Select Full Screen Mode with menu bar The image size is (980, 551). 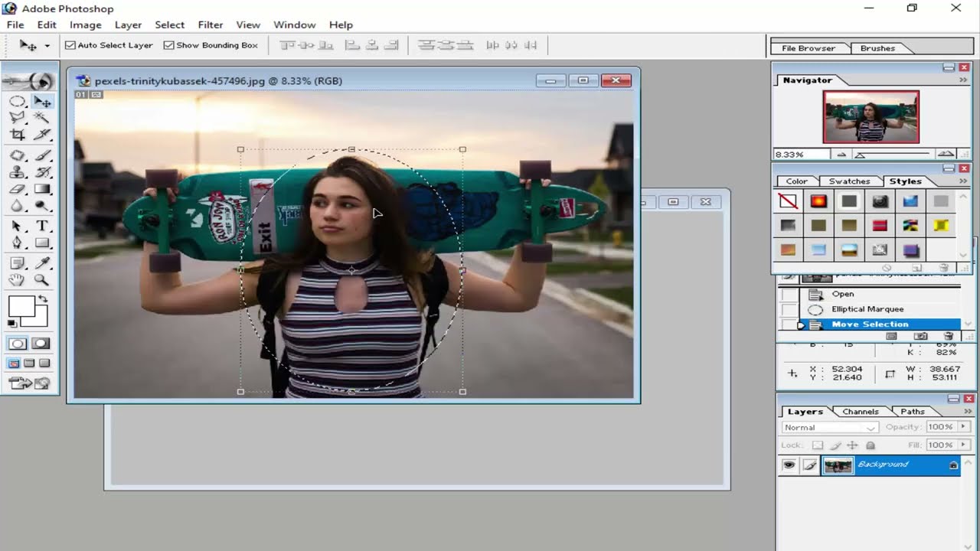pos(29,364)
